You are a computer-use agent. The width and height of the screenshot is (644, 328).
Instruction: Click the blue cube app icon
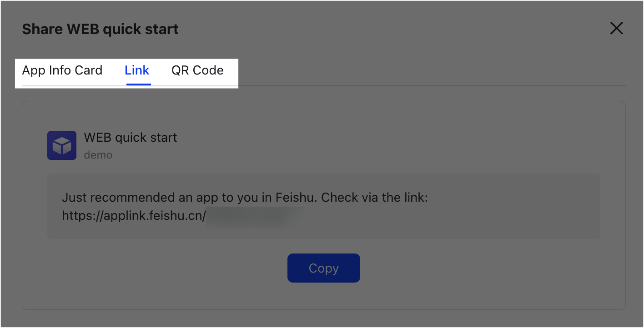[62, 145]
